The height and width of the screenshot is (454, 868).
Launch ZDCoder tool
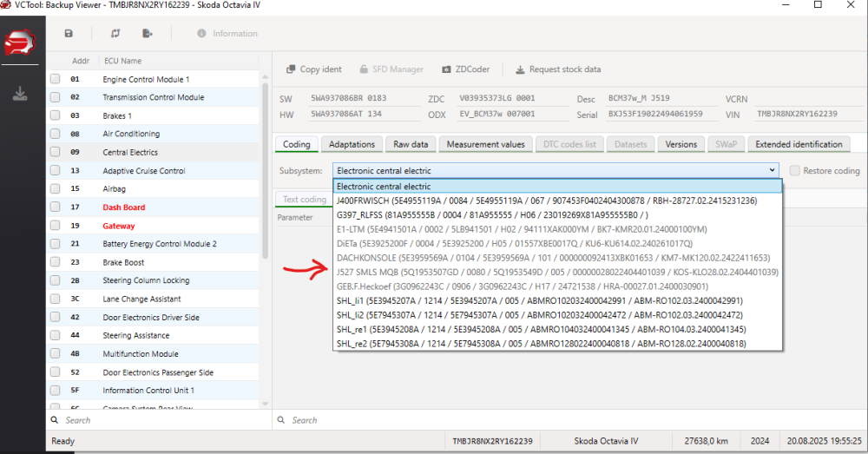coord(465,69)
